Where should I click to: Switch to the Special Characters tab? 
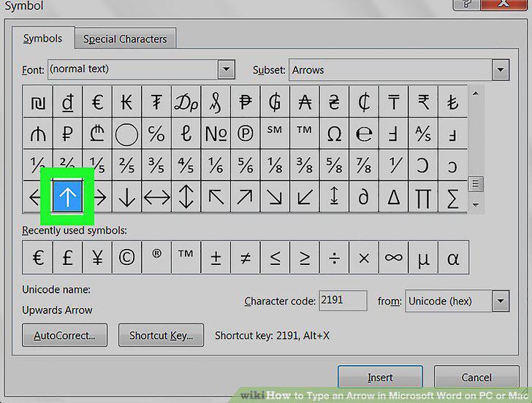(125, 39)
